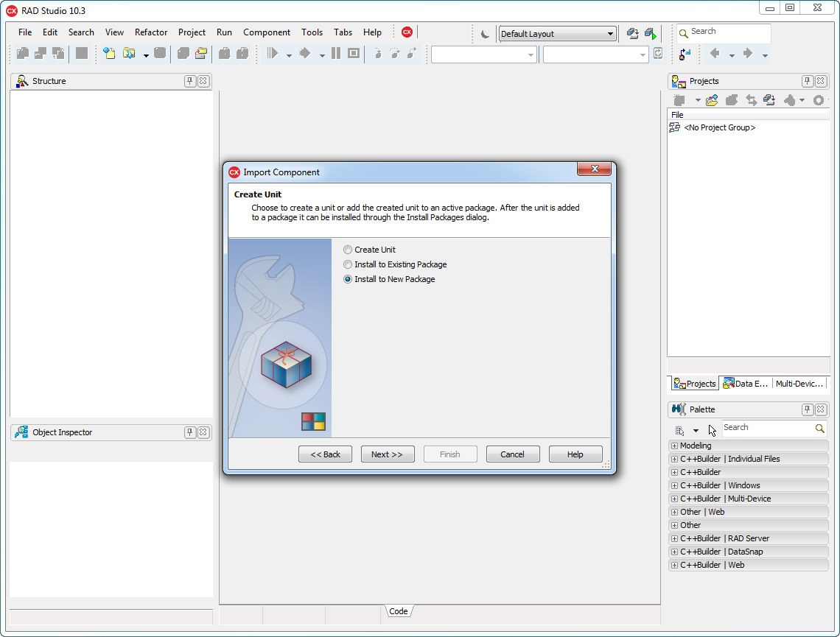Click the Code tab at the bottom
The width and height of the screenshot is (840, 637).
399,611
